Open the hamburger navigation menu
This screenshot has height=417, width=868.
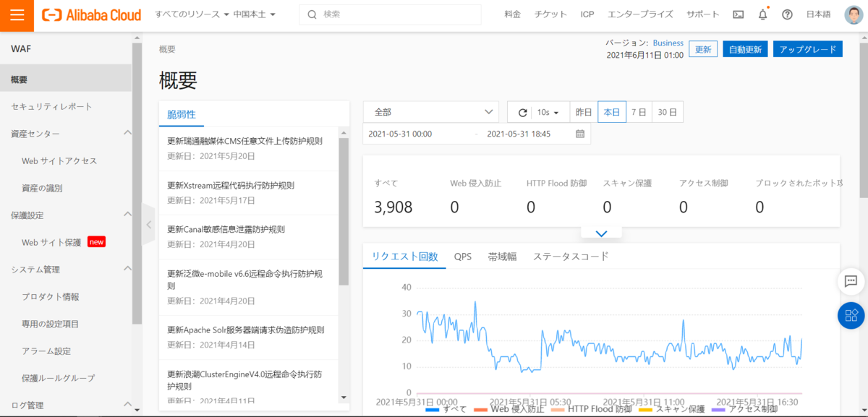point(16,14)
